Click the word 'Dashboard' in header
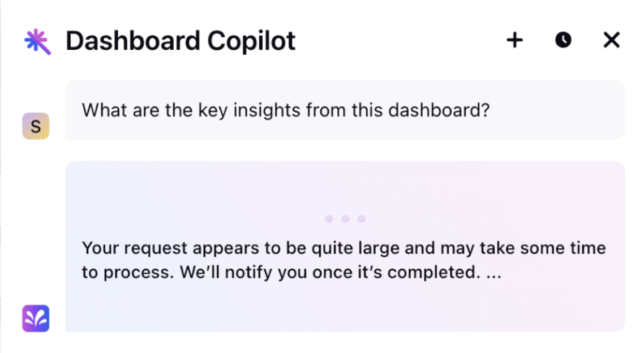The height and width of the screenshot is (353, 644). pyautogui.click(x=133, y=41)
